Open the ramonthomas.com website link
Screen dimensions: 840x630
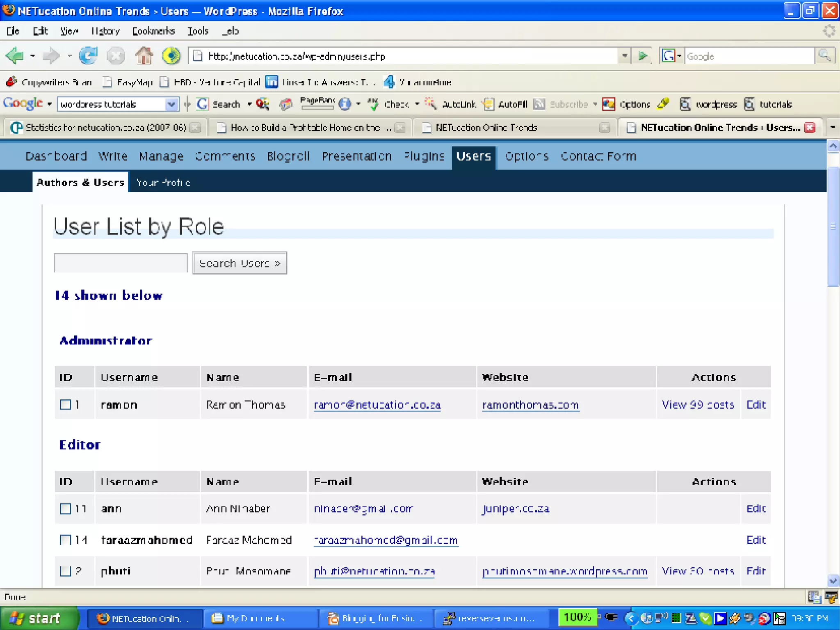click(530, 405)
